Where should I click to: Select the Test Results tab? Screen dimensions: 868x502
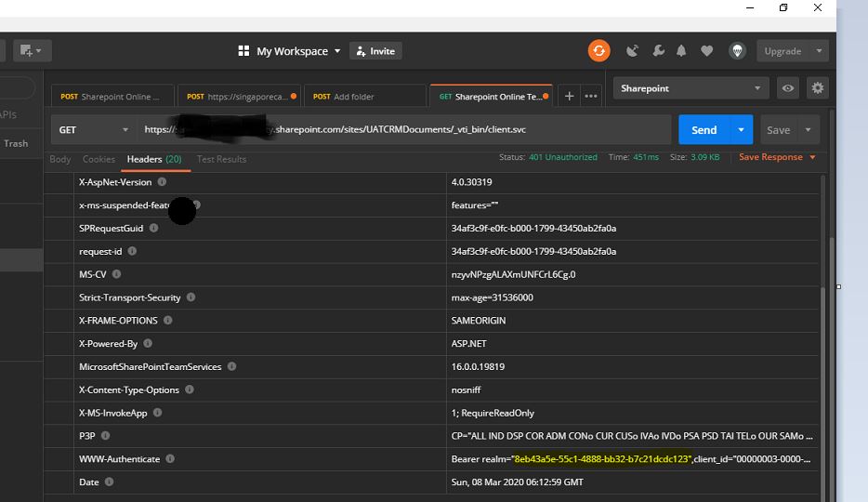pos(221,159)
